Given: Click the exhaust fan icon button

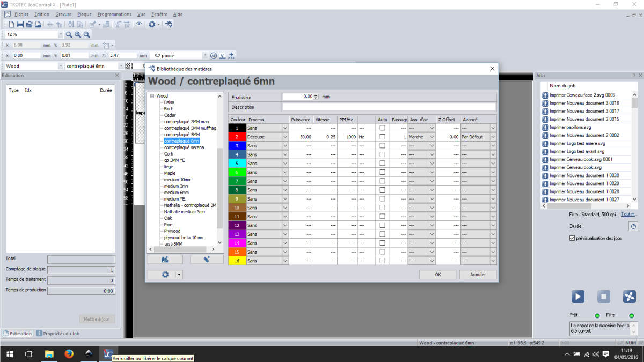Looking at the screenshot, I should [629, 296].
